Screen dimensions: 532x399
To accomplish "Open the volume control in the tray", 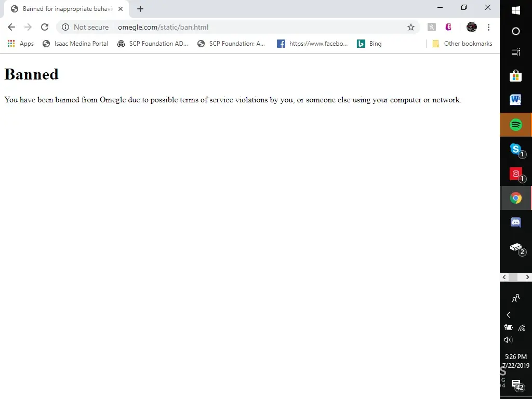I will 508,340.
